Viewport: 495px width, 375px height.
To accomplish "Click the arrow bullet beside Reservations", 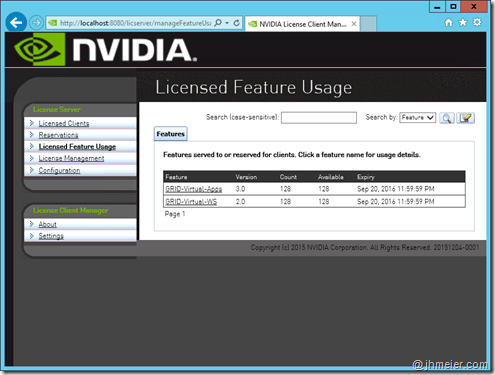I will click(x=32, y=135).
